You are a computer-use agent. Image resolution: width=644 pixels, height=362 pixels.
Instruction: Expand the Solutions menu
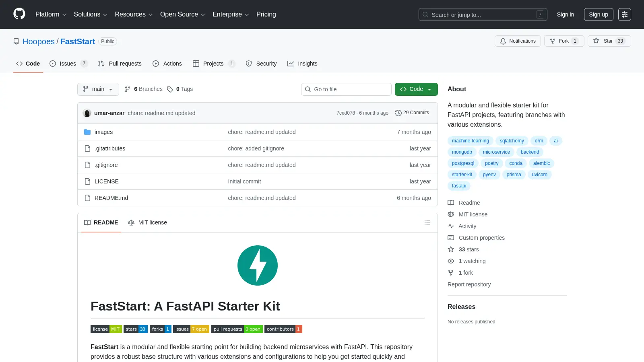(x=91, y=14)
